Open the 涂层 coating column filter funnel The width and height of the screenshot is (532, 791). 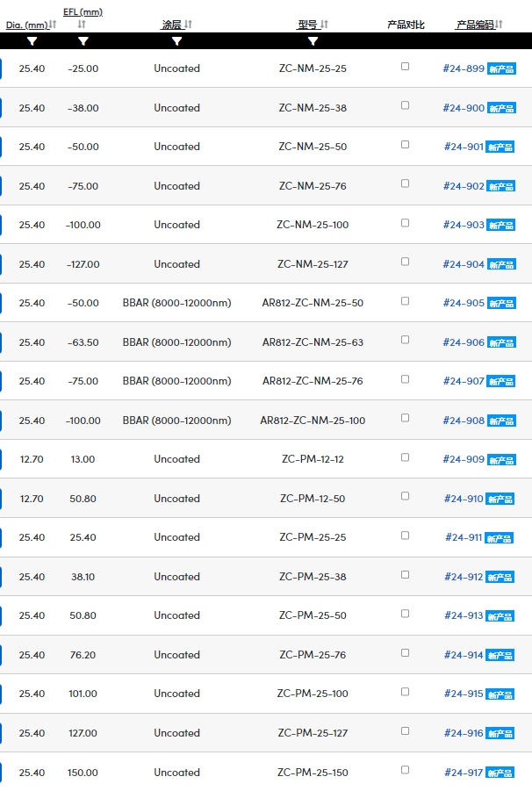[176, 41]
